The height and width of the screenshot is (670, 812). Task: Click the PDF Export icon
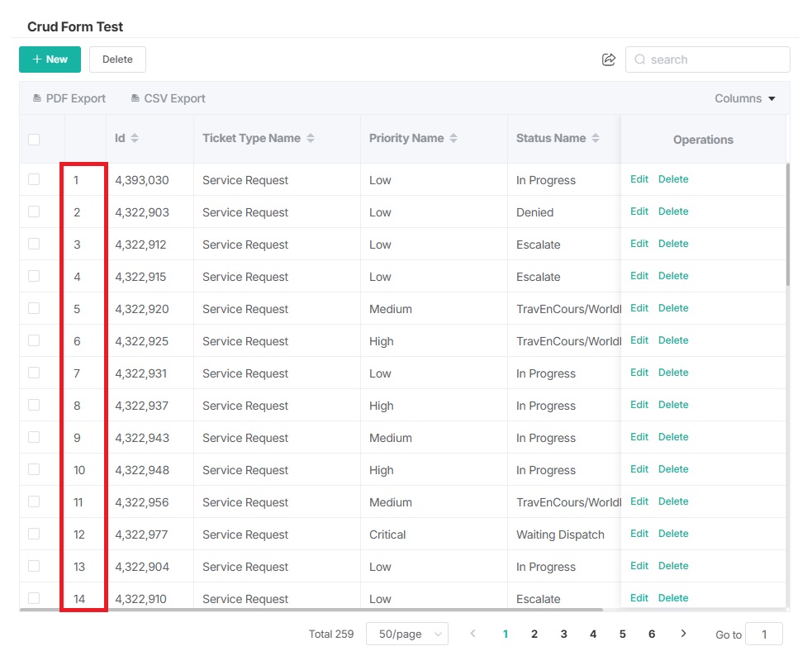point(37,98)
